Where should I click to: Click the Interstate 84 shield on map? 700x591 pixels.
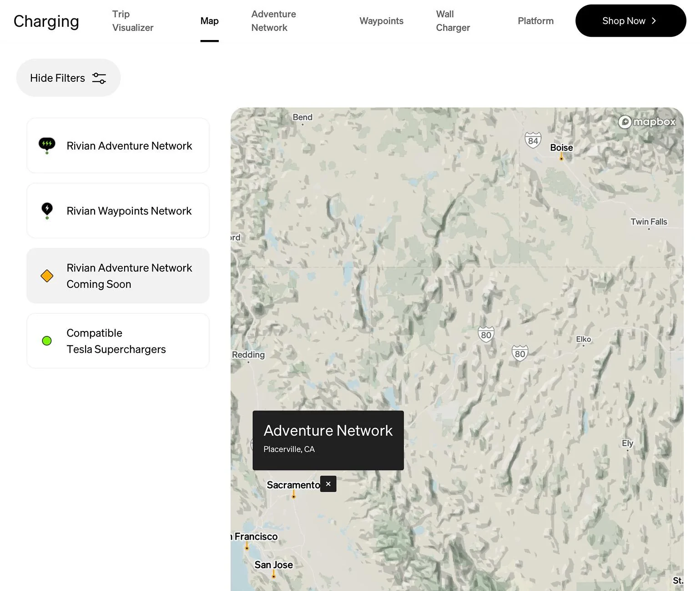(x=533, y=140)
